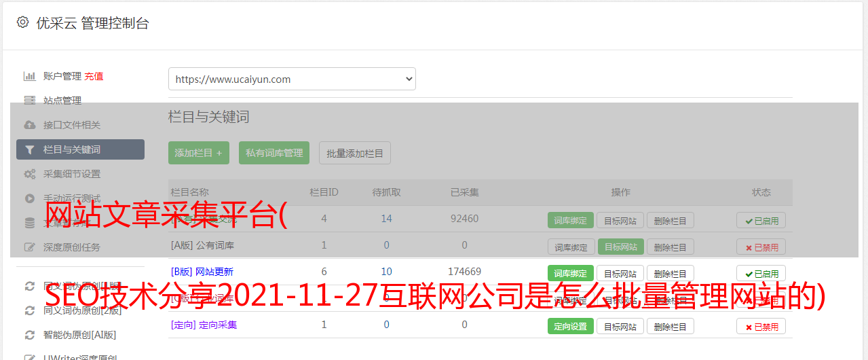Click the bar chart icon for 账户管理
This screenshot has height=360, width=868.
click(x=30, y=76)
